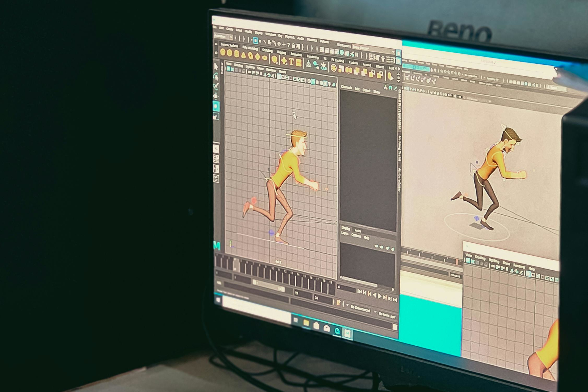The width and height of the screenshot is (588, 392).
Task: Click the play forwards button
Action: (380, 296)
